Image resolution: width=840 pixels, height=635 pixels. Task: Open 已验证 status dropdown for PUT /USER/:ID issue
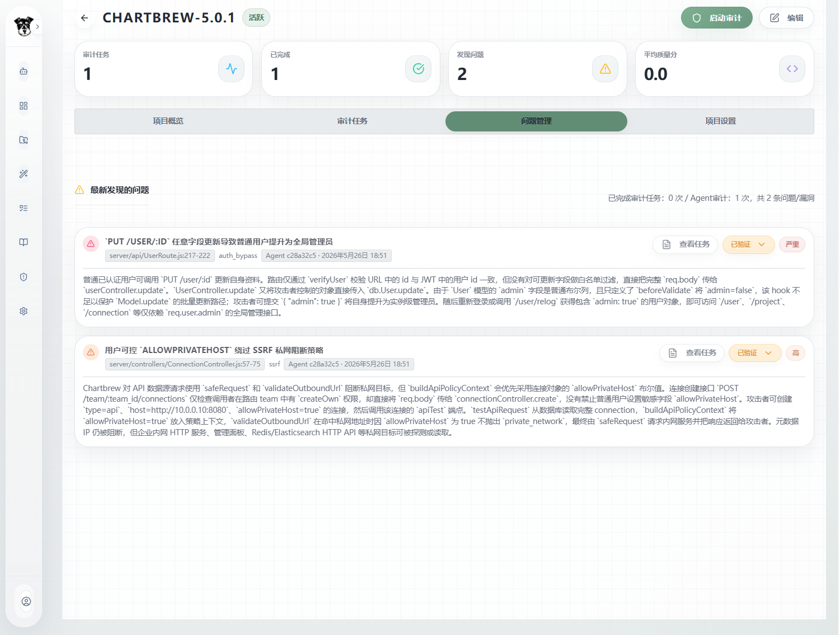[x=748, y=244]
